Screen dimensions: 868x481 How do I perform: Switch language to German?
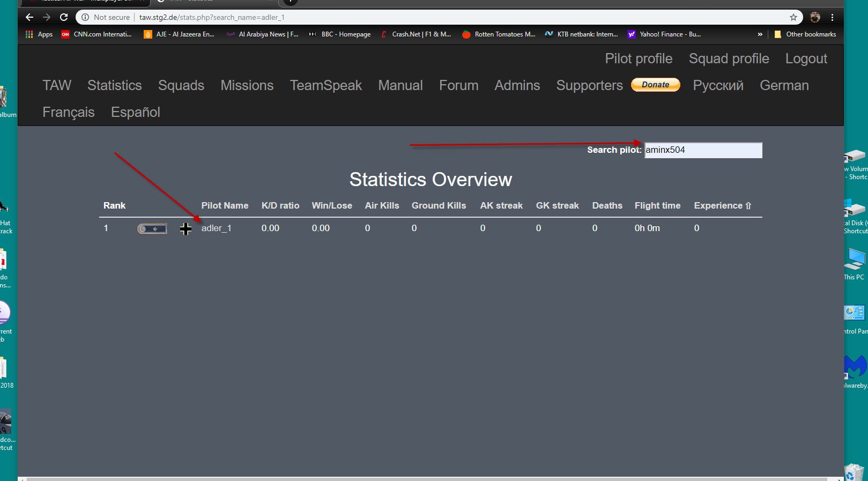[x=784, y=85]
